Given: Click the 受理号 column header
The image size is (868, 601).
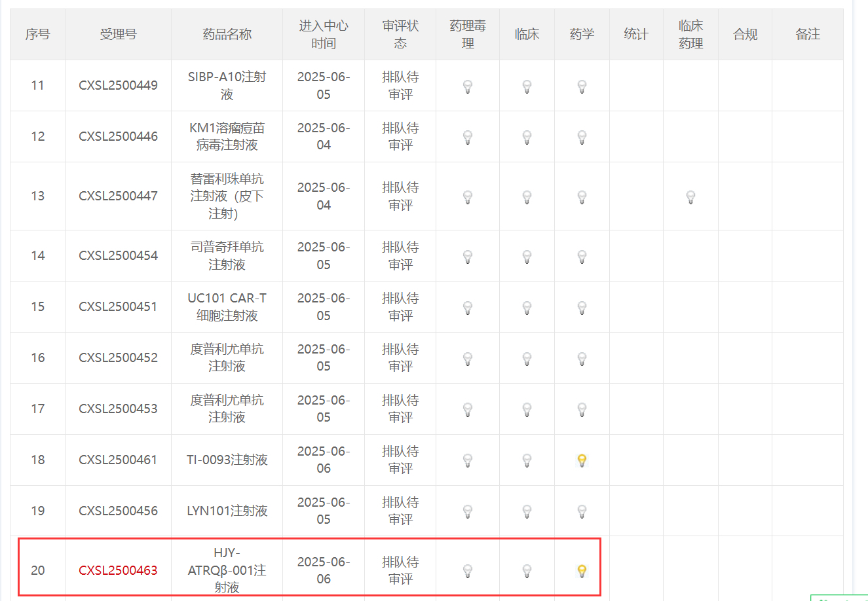Looking at the screenshot, I should click(118, 34).
